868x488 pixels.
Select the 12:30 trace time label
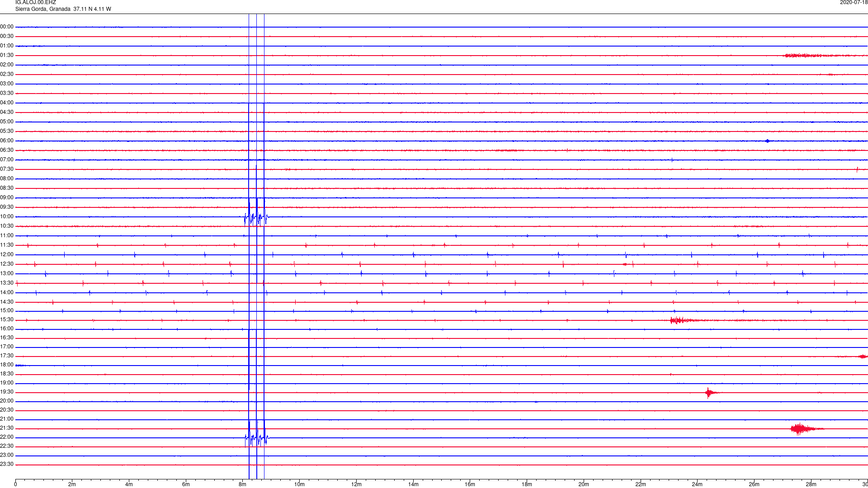[7, 264]
